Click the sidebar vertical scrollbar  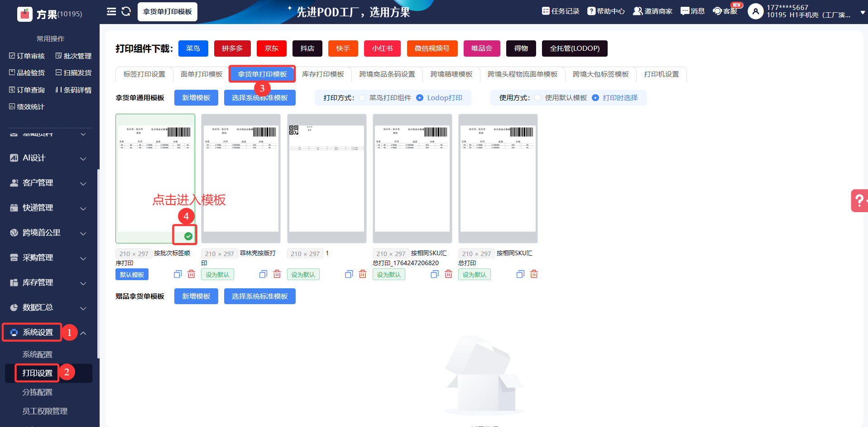coord(98,264)
